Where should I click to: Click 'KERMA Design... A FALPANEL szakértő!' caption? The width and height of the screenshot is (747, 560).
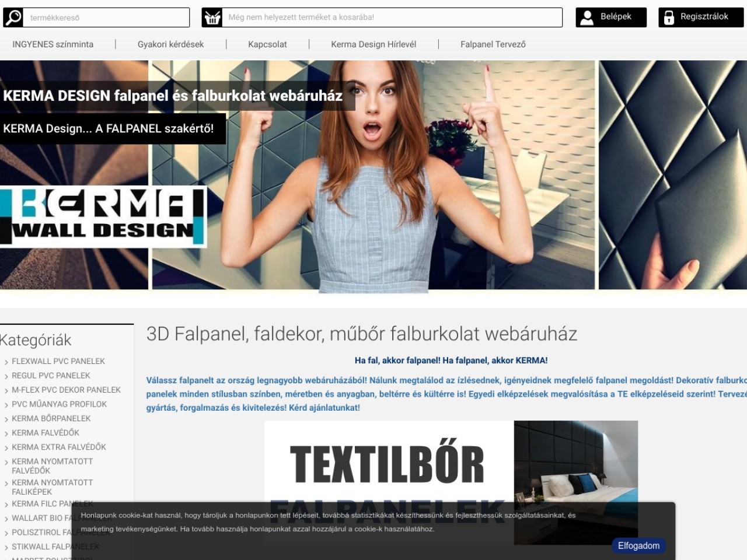click(x=109, y=128)
